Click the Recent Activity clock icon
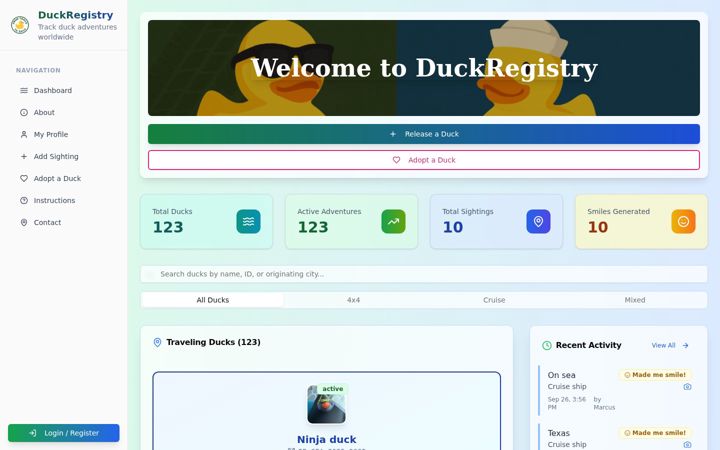The width and height of the screenshot is (720, 450). click(x=546, y=345)
